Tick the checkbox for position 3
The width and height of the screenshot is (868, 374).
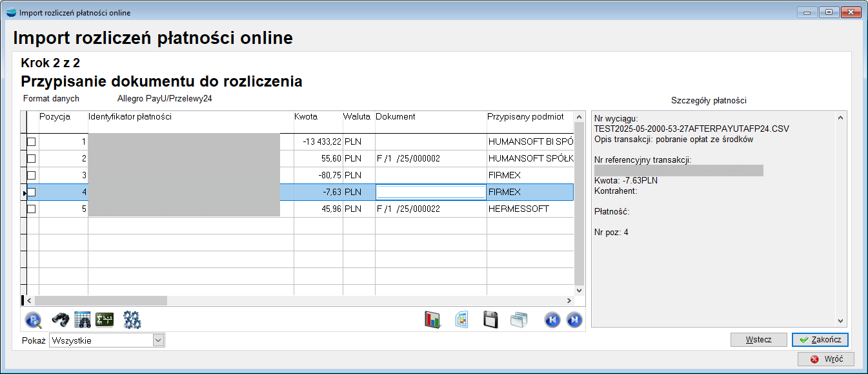31,176
